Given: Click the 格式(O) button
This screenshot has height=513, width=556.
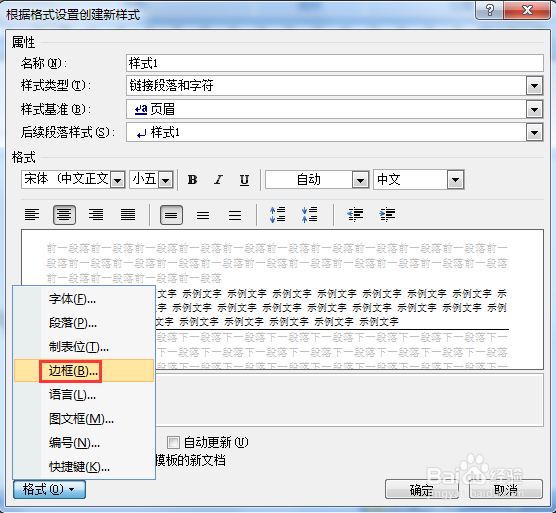Looking at the screenshot, I should click(49, 490).
